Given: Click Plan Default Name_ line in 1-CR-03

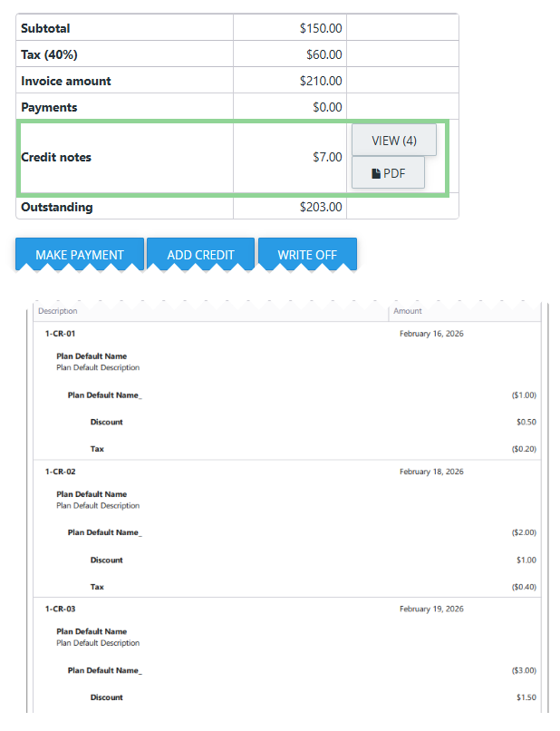Looking at the screenshot, I should pos(105,670).
